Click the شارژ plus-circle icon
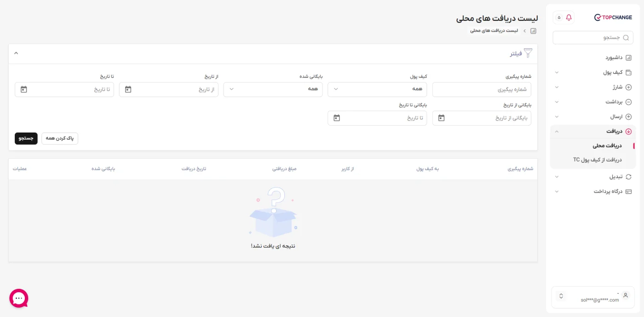Viewport: 644px width, 317px height. [628, 87]
